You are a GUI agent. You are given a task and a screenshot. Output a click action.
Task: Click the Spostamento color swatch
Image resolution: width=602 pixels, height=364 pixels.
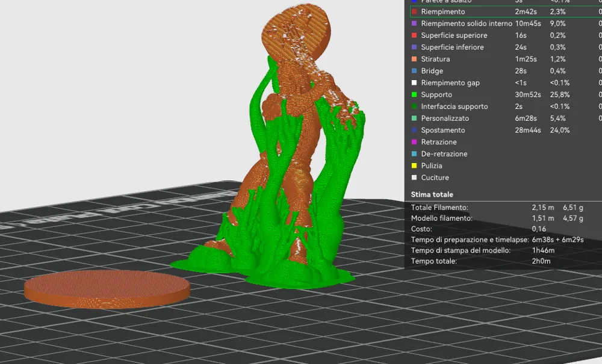(x=414, y=131)
